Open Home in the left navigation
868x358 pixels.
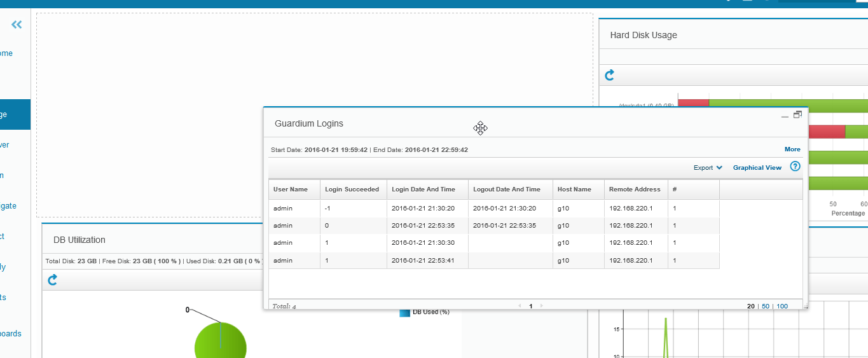pos(6,53)
